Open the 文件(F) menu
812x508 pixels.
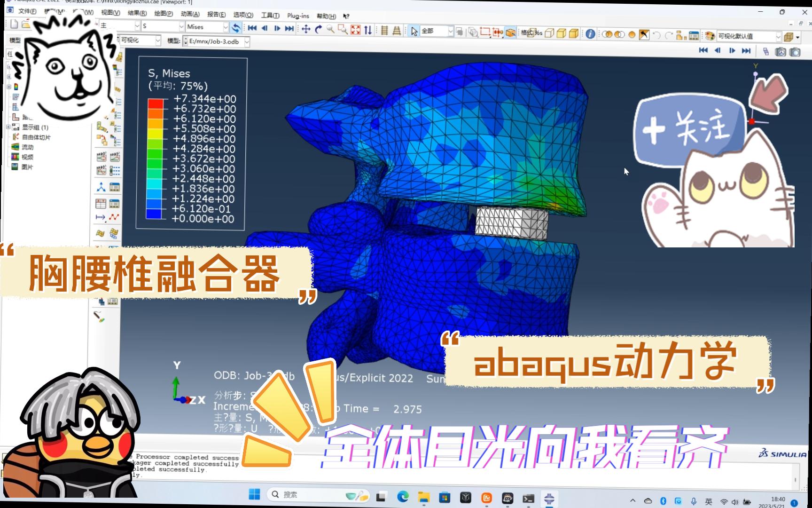(x=27, y=11)
